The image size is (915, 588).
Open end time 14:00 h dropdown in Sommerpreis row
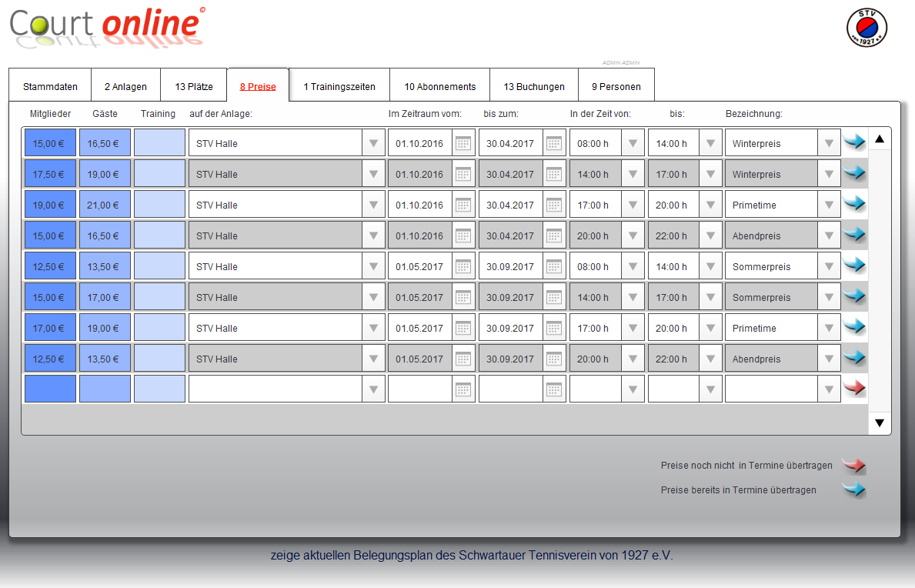pos(710,266)
